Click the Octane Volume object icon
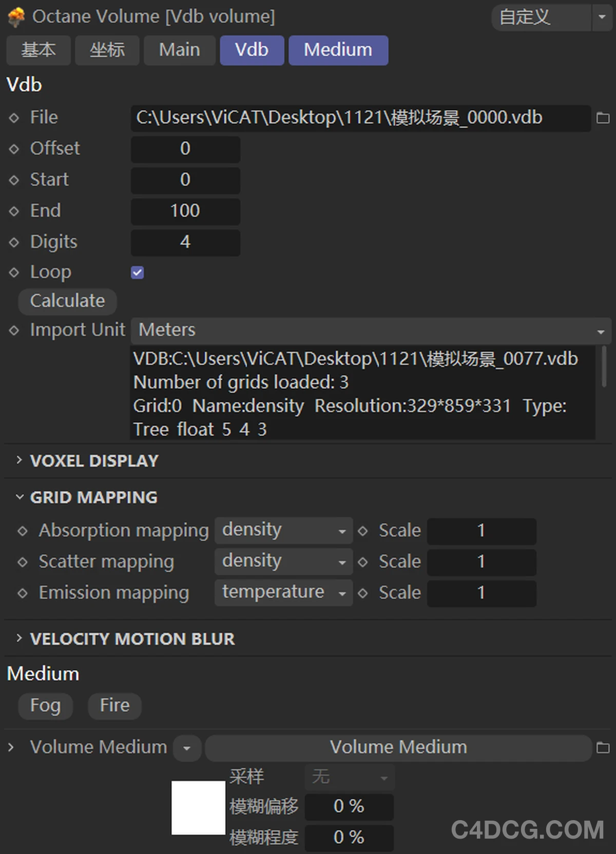This screenshot has height=854, width=616. tap(16, 17)
